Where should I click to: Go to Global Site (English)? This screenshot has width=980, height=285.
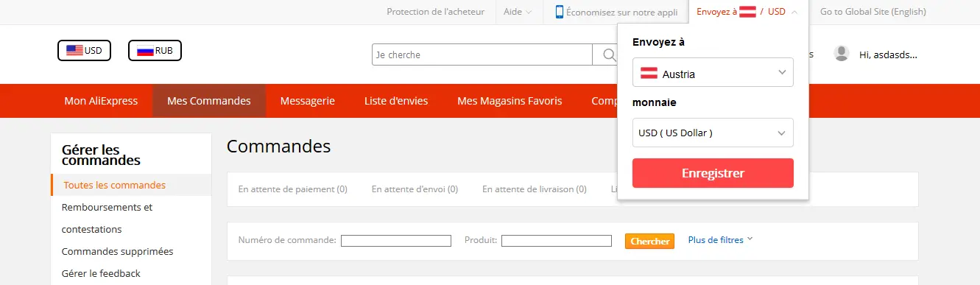873,12
